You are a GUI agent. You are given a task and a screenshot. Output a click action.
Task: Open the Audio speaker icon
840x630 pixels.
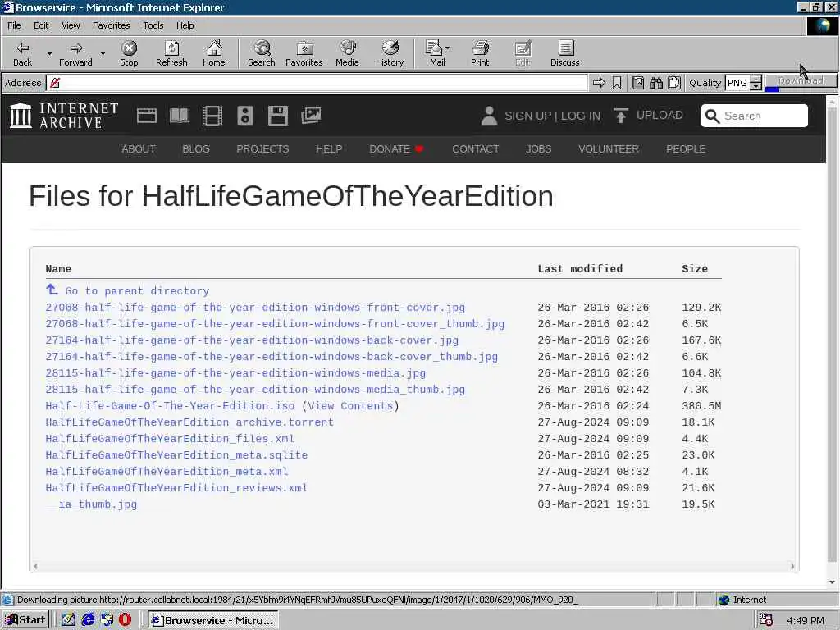tap(244, 116)
